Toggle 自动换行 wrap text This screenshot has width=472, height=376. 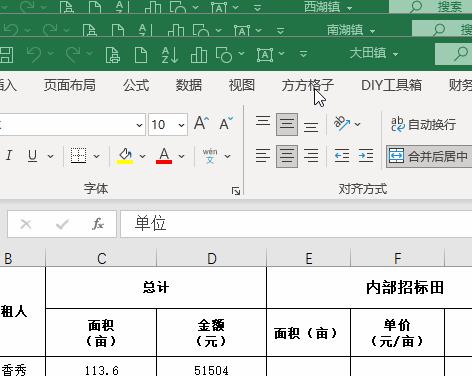click(x=423, y=124)
